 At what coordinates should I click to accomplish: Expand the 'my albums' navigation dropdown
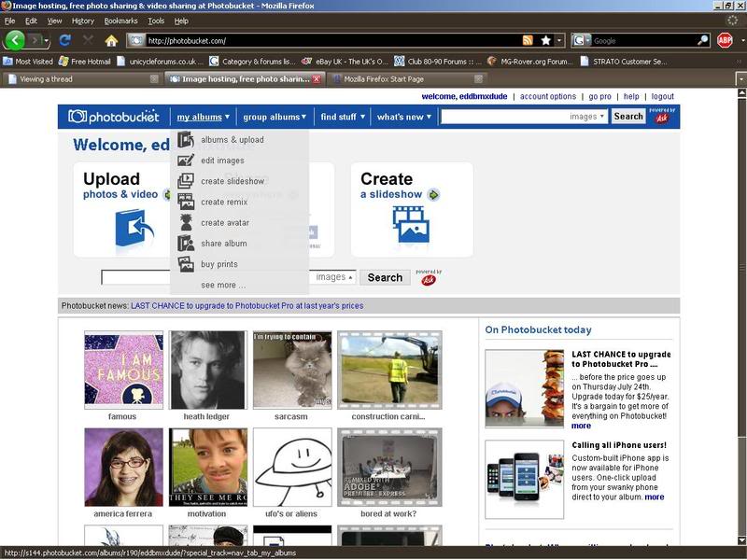click(x=227, y=117)
